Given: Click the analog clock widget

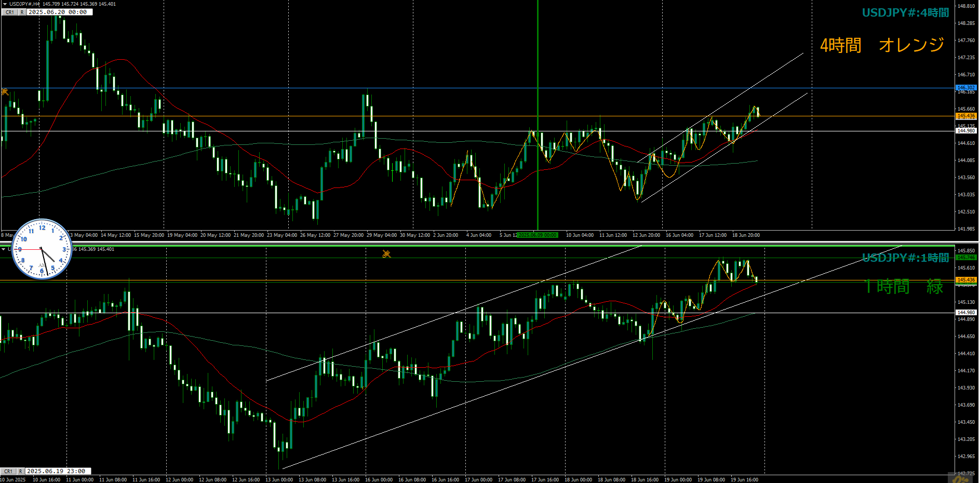Looking at the screenshot, I should tap(42, 249).
